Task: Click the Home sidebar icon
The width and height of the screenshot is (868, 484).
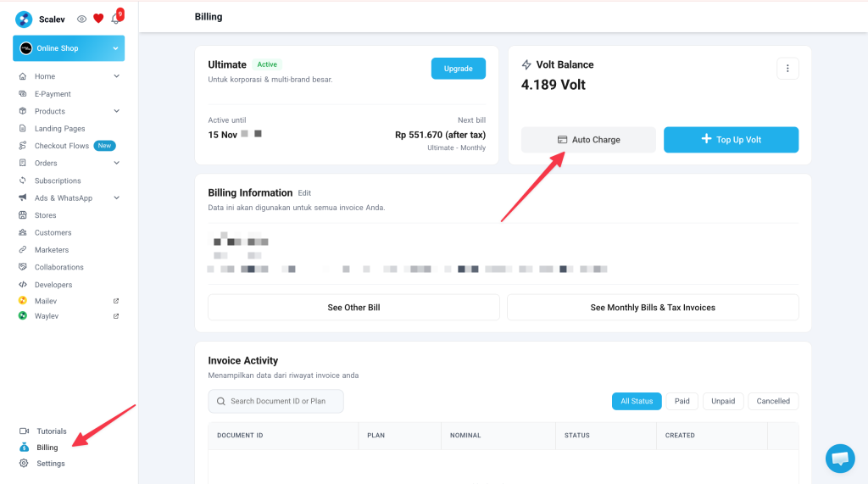Action: pyautogui.click(x=23, y=76)
